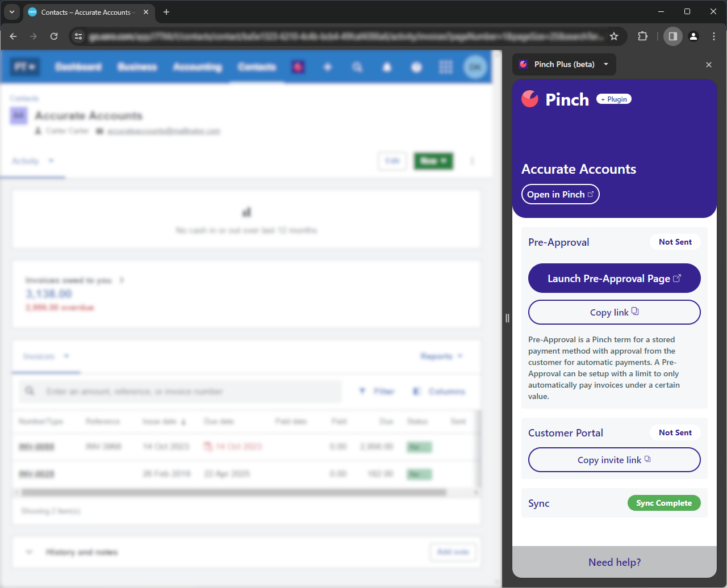Open the help globe icon in the navbar

416,67
